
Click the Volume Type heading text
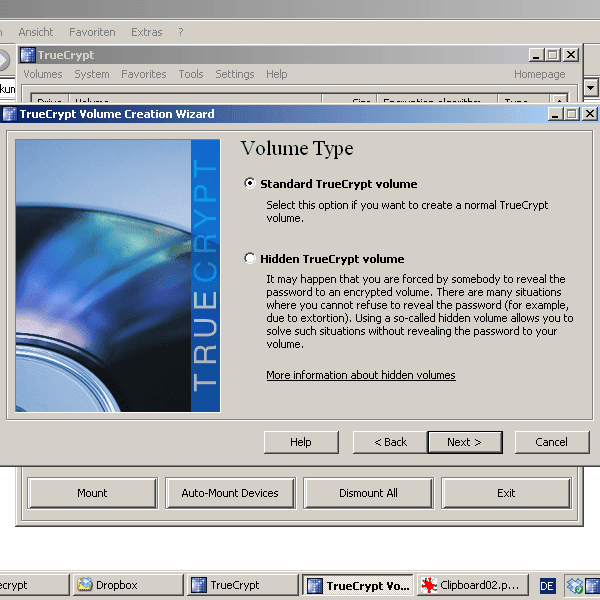point(297,148)
